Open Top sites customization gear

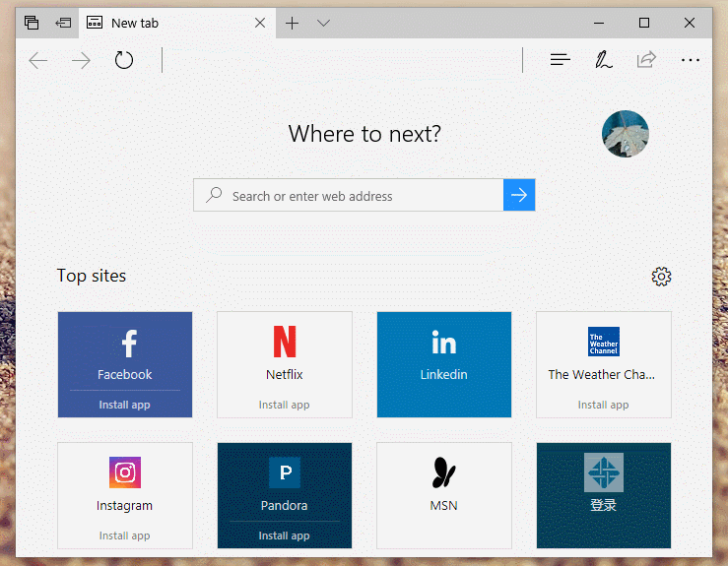(661, 277)
